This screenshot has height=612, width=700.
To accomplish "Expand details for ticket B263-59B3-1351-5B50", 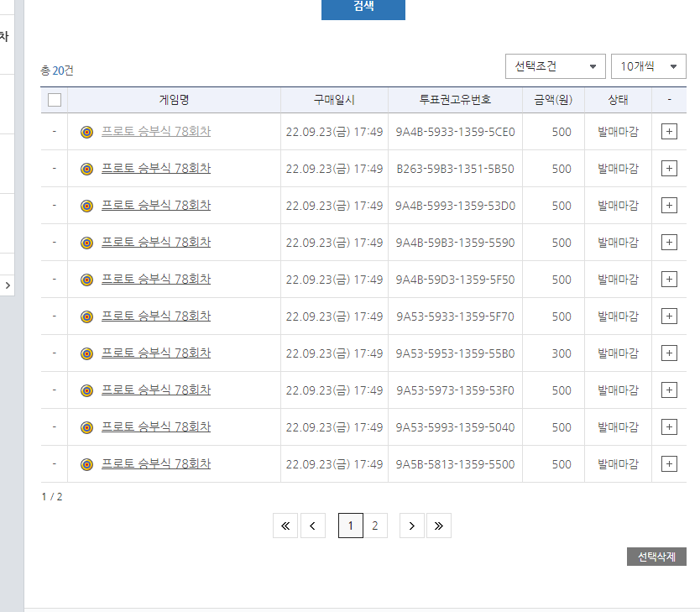I will coord(669,169).
